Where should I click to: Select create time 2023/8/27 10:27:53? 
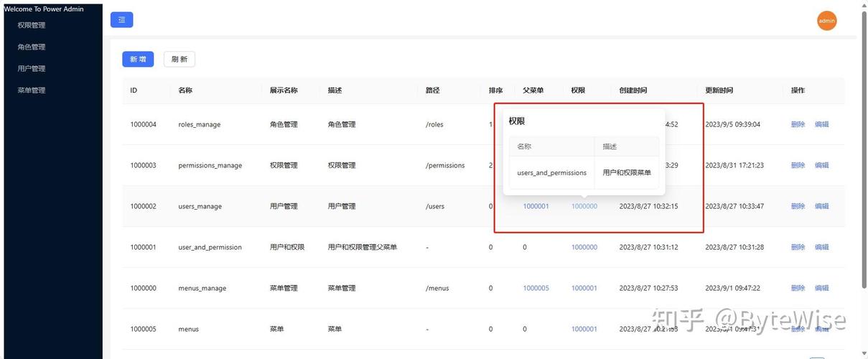coord(648,288)
